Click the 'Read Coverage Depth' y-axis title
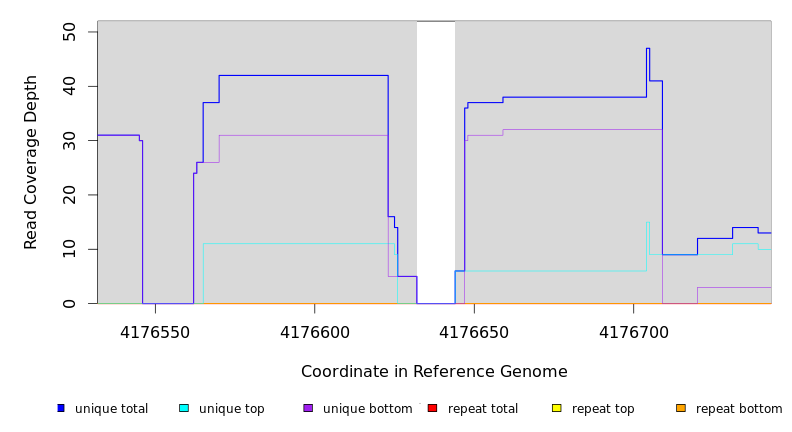This screenshot has height=432, width=792. point(31,162)
